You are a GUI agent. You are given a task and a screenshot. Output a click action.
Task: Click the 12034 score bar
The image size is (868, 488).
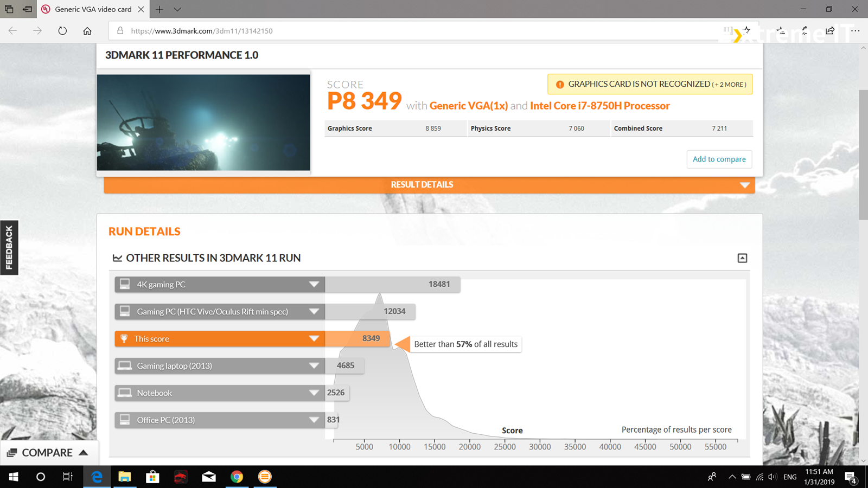point(371,312)
